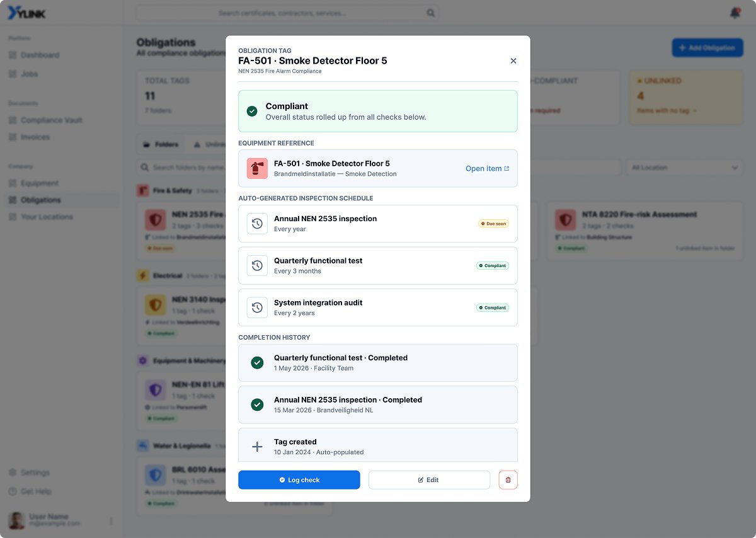Select Obligations in the sidebar
The image size is (756, 538).
[x=62, y=200]
